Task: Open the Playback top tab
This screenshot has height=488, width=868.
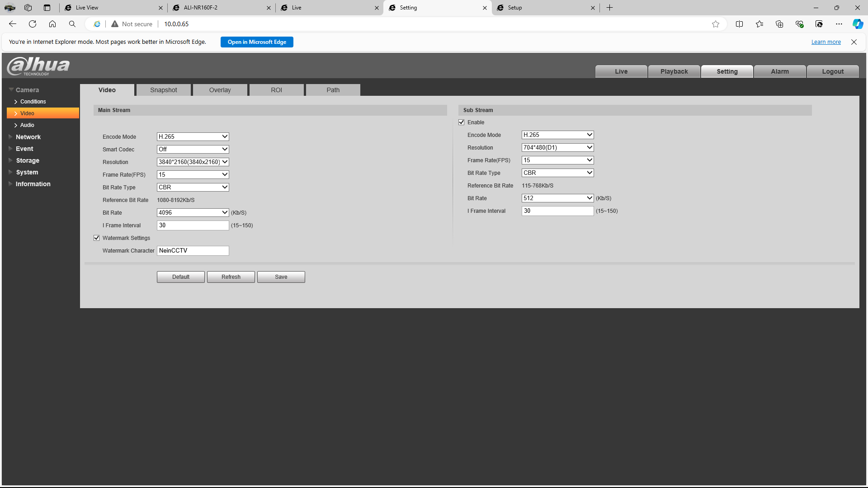Action: [674, 71]
